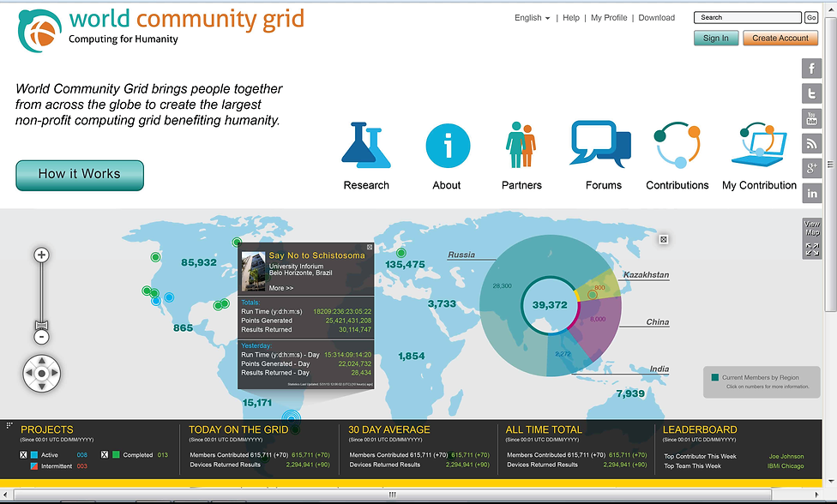
Task: Click the map zoom slider handle
Action: [x=42, y=325]
